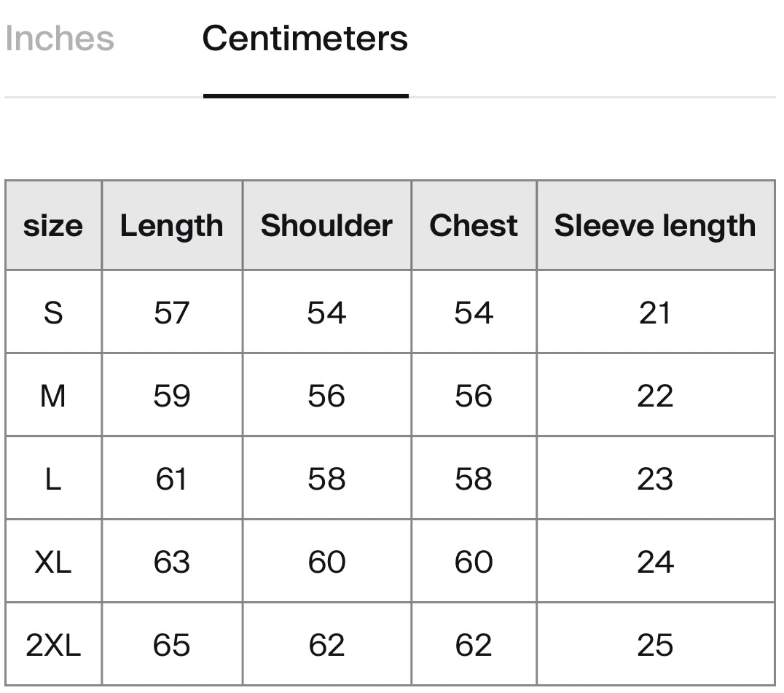
Task: Click the Length value 63 for XL
Action: 171,562
